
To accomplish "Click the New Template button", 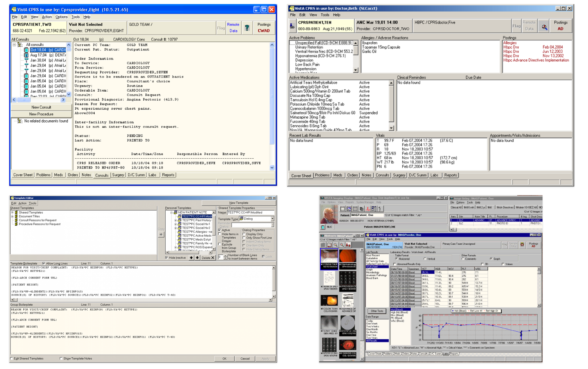I will [239, 203].
